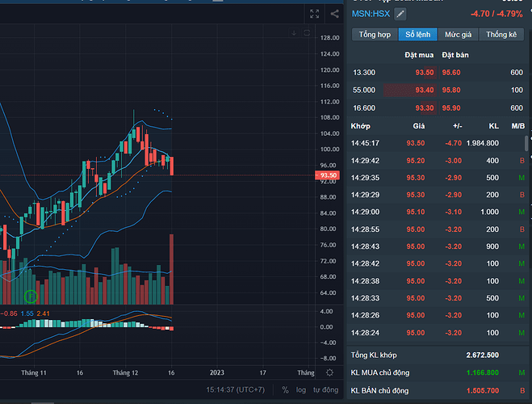Click the chart snapshot camera icon
The width and height of the screenshot is (532, 404).
click(334, 14)
